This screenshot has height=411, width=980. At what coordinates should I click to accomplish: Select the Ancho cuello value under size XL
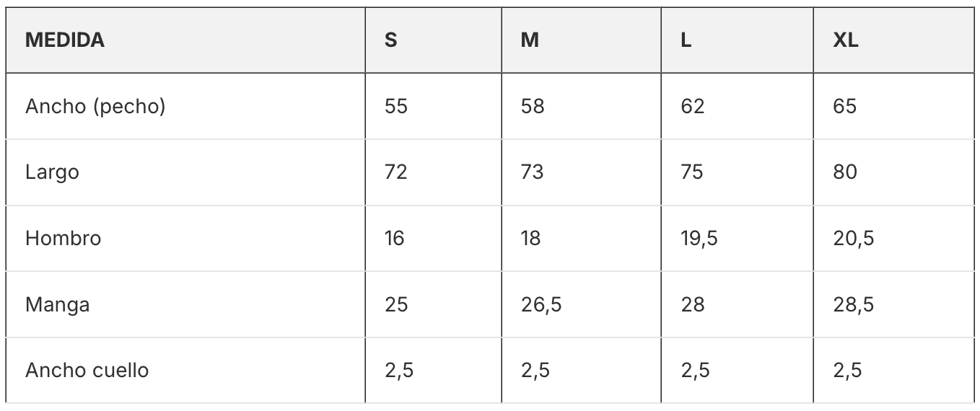click(x=847, y=370)
